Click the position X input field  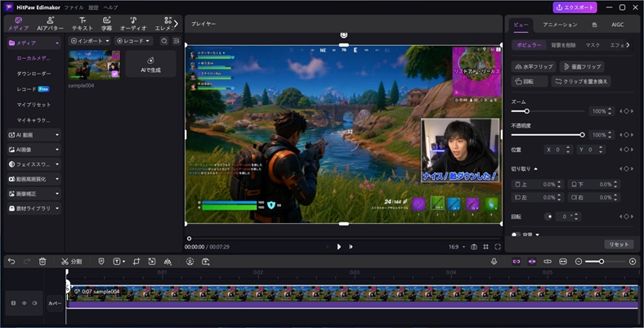(x=557, y=150)
